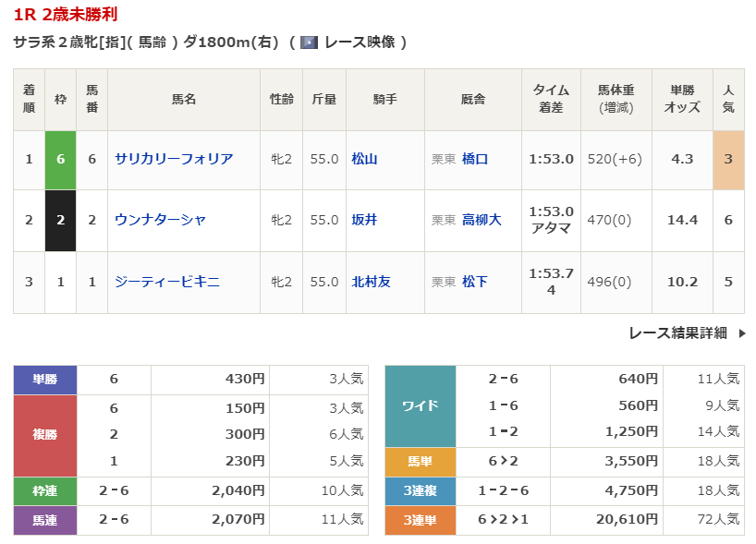
Task: Click the red 複勝 payout label
Action: click(x=45, y=435)
